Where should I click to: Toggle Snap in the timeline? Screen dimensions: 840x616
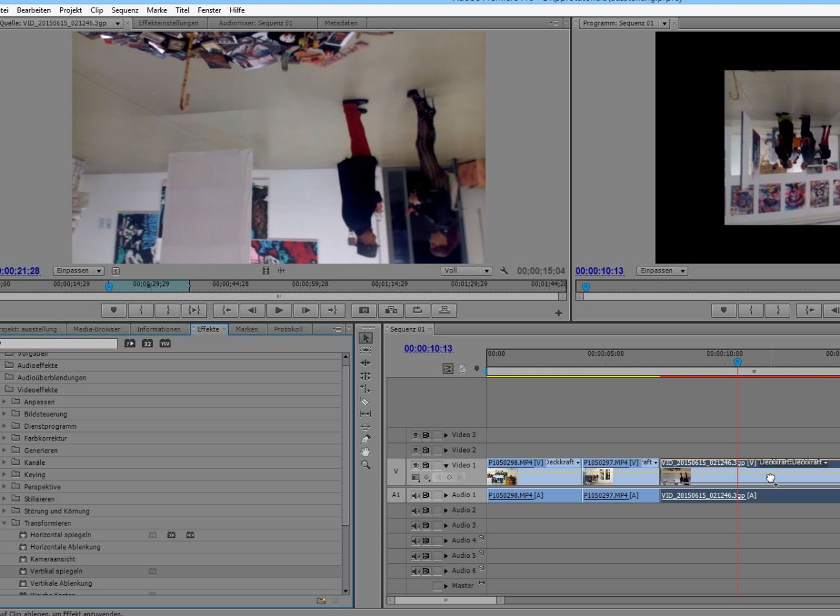[448, 369]
